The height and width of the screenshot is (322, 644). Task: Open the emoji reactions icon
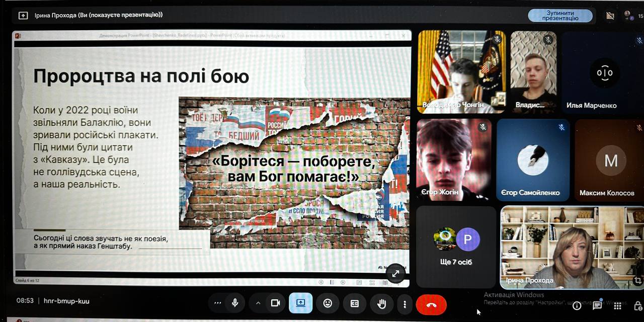click(x=328, y=303)
